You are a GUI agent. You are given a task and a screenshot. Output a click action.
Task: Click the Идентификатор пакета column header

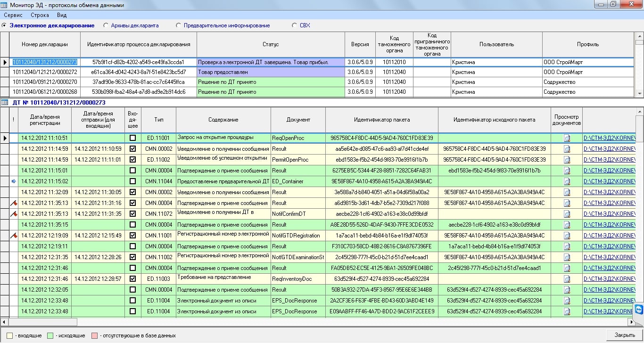click(382, 120)
